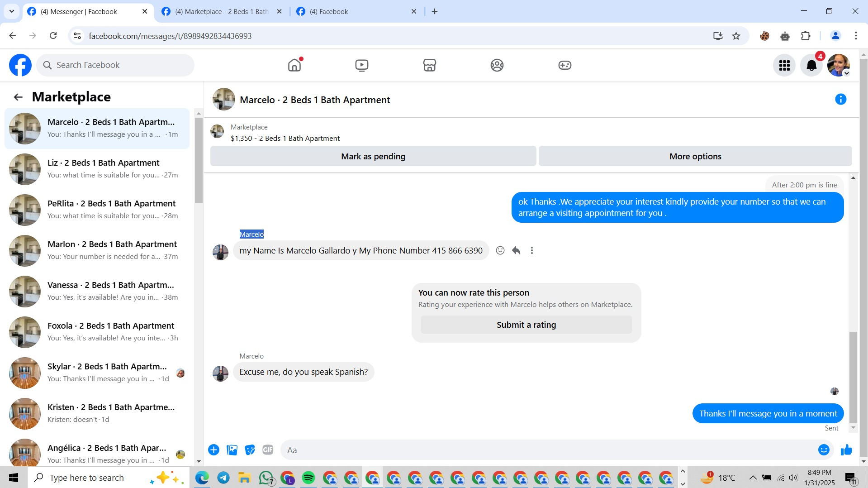Choose a sticker for the message
868x488 pixels.
[x=250, y=450]
